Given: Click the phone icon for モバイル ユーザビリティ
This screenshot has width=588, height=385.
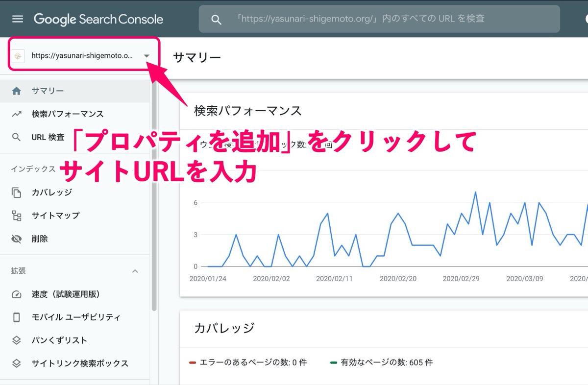Looking at the screenshot, I should (x=17, y=317).
